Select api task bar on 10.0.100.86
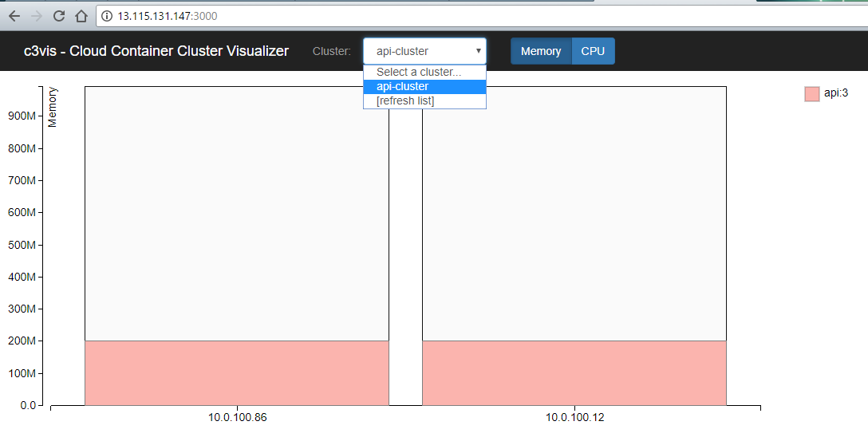This screenshot has height=441, width=868. (237, 373)
